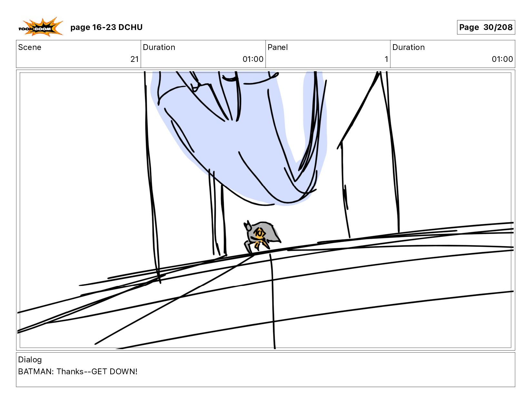
Task: Click the dialog line 'BATMAN: Thanks--GET DOWN!'
Action: (78, 372)
